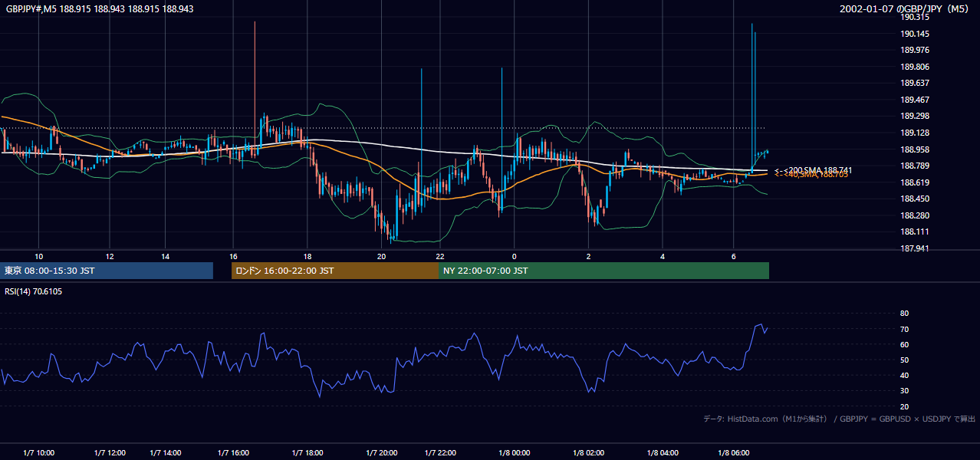Click hour label 16 on the price chart axis
This screenshot has height=460, width=980.
click(234, 256)
